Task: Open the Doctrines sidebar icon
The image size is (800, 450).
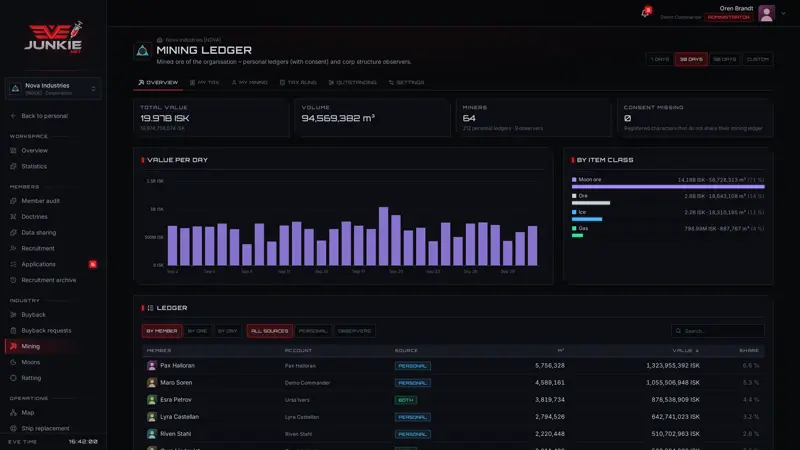Action: (13, 217)
